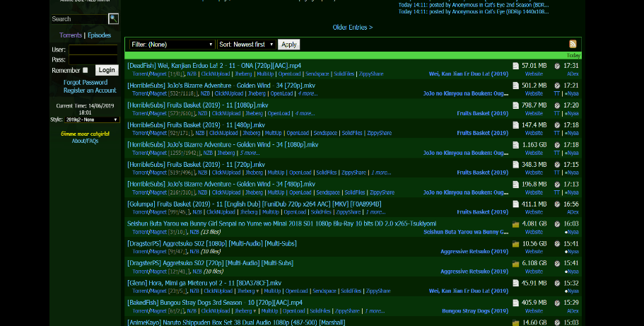Screen dimensions: 644x326
Task: Click the Login button
Action: point(107,70)
